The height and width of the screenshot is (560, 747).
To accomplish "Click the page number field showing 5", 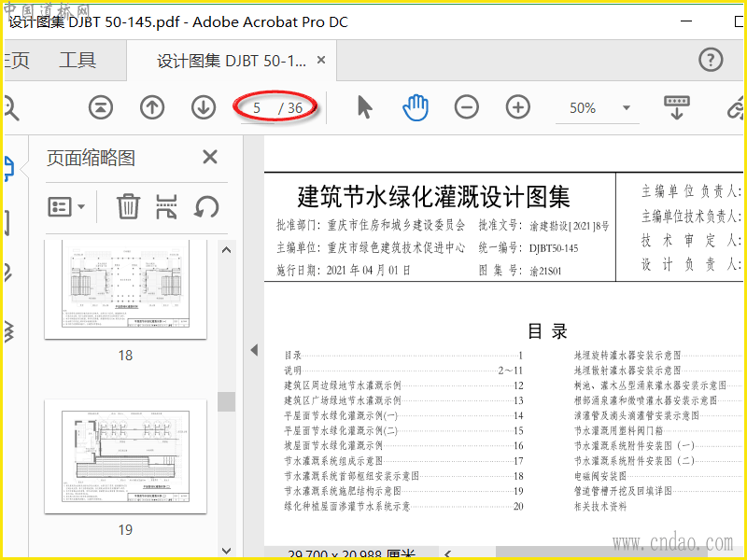I will (x=257, y=108).
